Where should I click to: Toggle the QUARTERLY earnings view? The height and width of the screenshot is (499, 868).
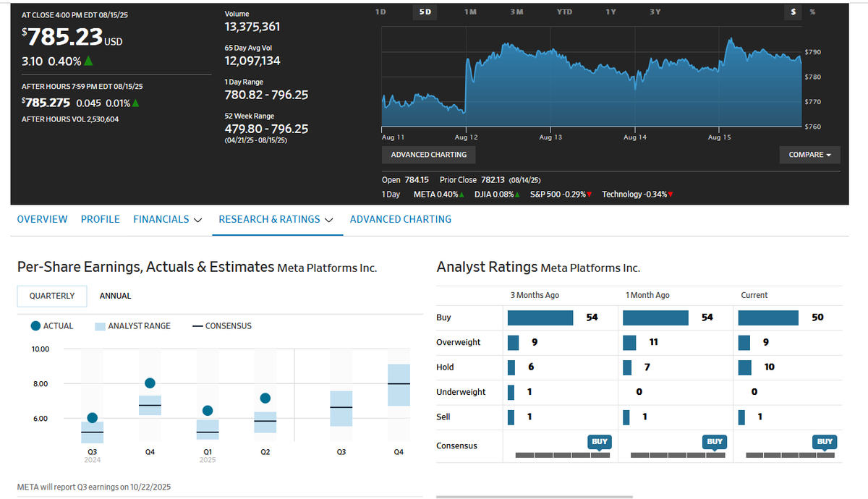click(x=51, y=296)
